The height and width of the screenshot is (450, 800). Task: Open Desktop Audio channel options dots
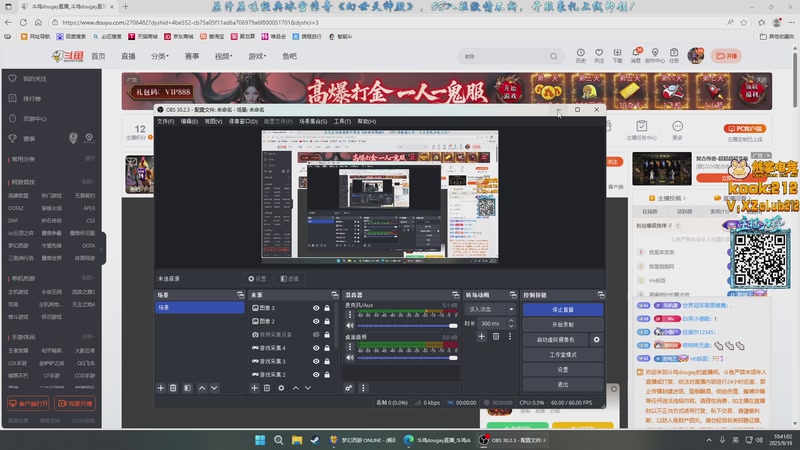(x=350, y=347)
